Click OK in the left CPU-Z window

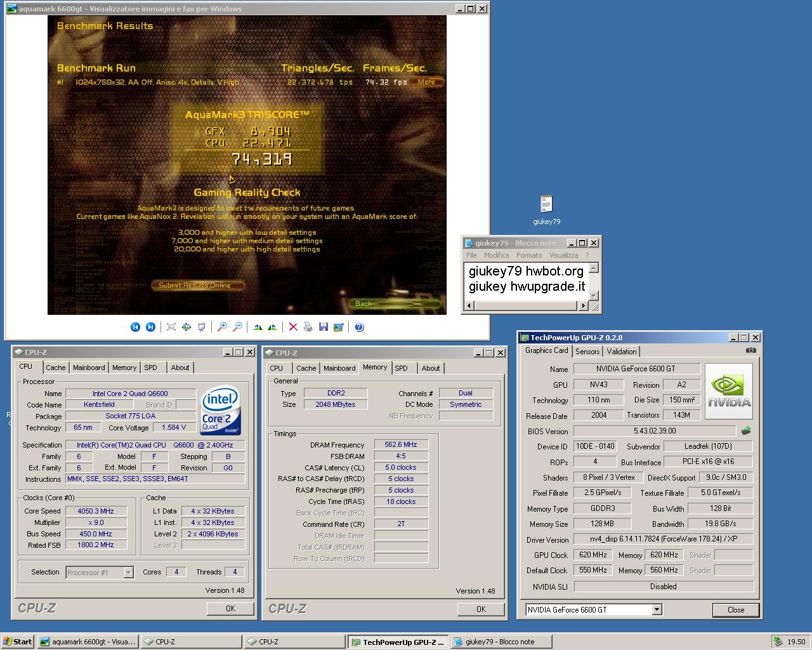click(230, 608)
